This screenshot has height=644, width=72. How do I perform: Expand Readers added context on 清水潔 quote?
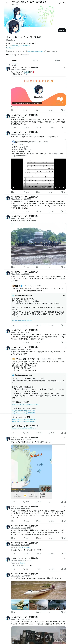coord(64,295)
